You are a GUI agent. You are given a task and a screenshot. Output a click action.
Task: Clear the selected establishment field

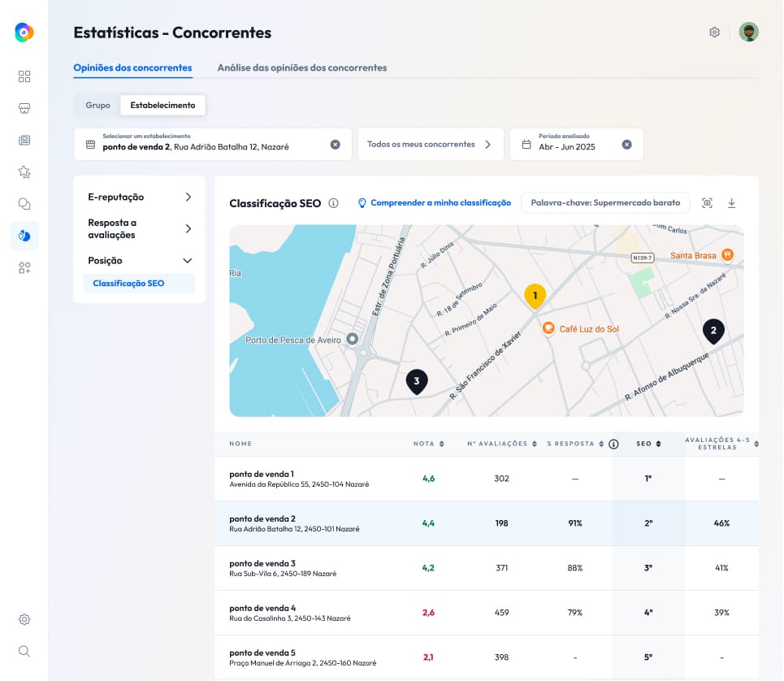click(335, 145)
